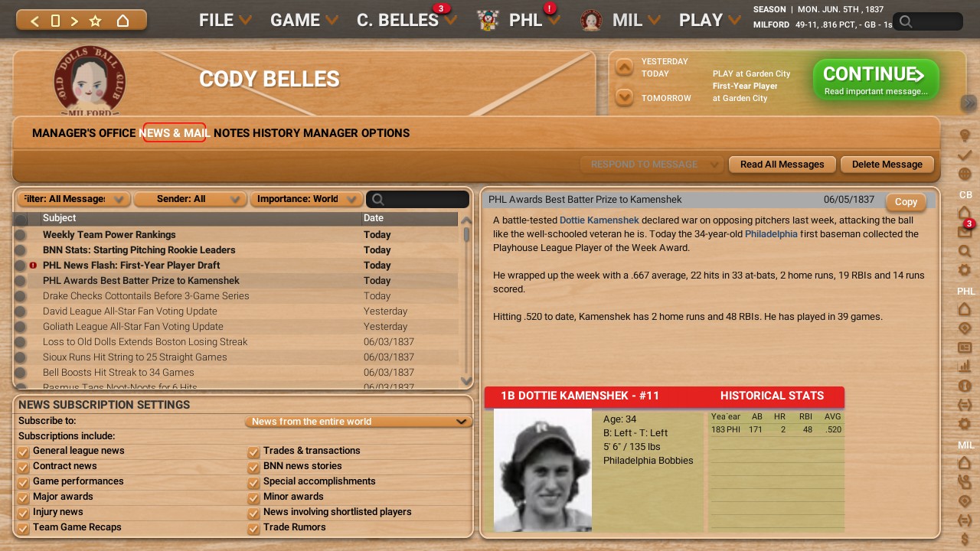Disable BNN news stories subscription
980x551 pixels.
pyautogui.click(x=253, y=467)
